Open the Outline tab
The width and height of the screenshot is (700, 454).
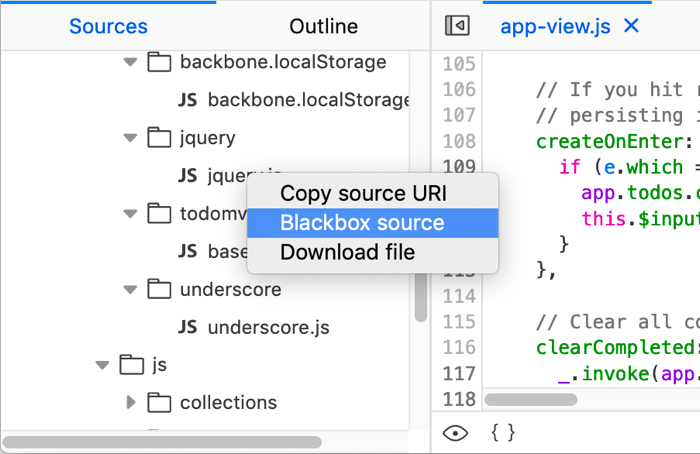[x=324, y=26]
